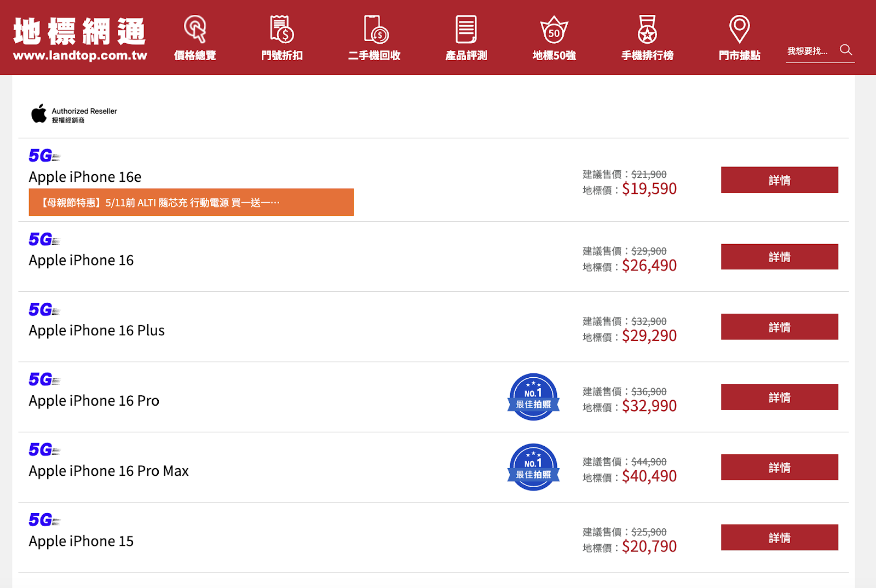Viewport: 876px width, 588px height.
Task: Click the $19,590 地標價 price
Action: tap(649, 189)
